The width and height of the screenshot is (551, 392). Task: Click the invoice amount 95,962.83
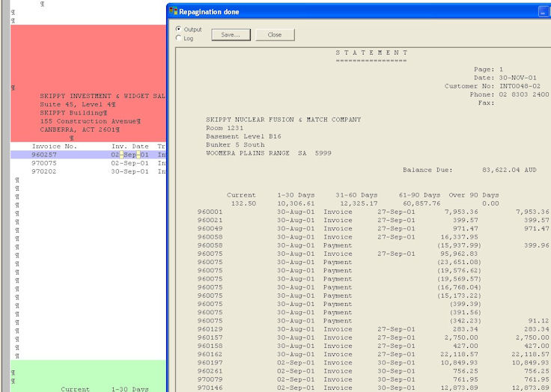459,254
